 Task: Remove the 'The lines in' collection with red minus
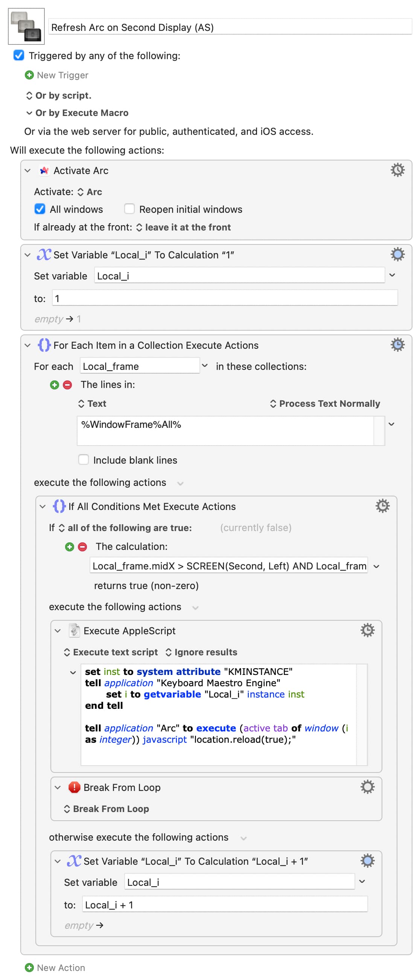[x=67, y=385]
